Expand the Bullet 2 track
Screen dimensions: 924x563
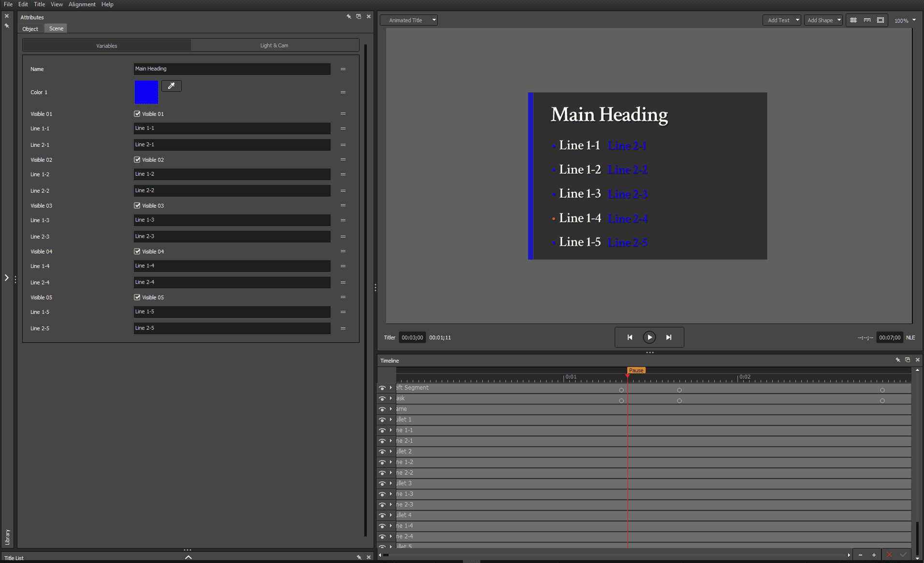391,451
